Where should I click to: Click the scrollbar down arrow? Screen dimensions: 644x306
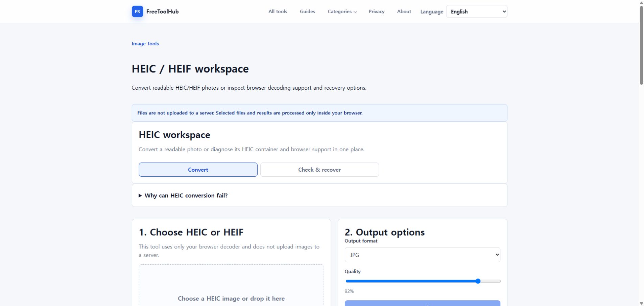coord(641,303)
